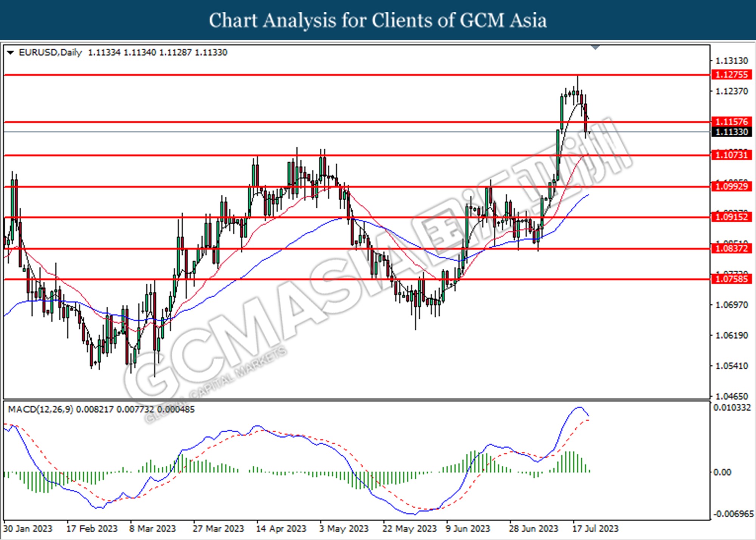This screenshot has height=540, width=756.
Task: Click the MACD(12,26,9) indicator label
Action: tap(40, 410)
